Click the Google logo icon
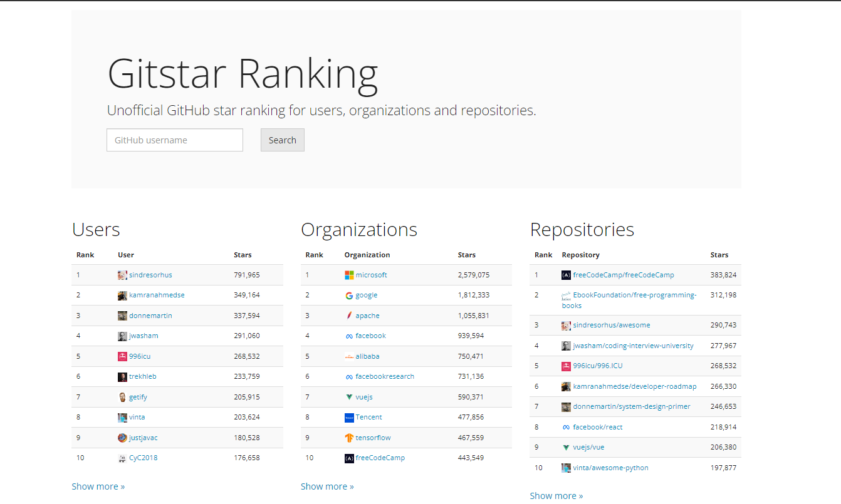The image size is (841, 504). tap(349, 296)
